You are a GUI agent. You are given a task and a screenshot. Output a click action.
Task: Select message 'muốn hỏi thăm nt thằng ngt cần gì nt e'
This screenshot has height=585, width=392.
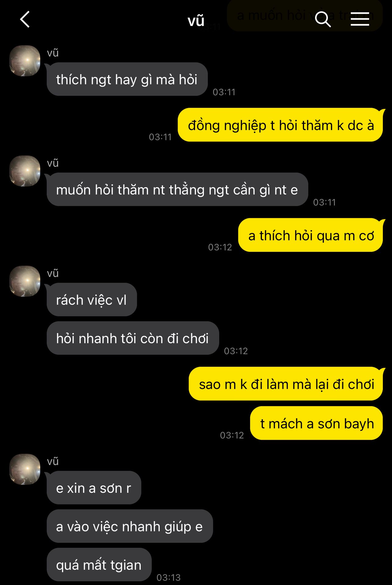pyautogui.click(x=177, y=190)
